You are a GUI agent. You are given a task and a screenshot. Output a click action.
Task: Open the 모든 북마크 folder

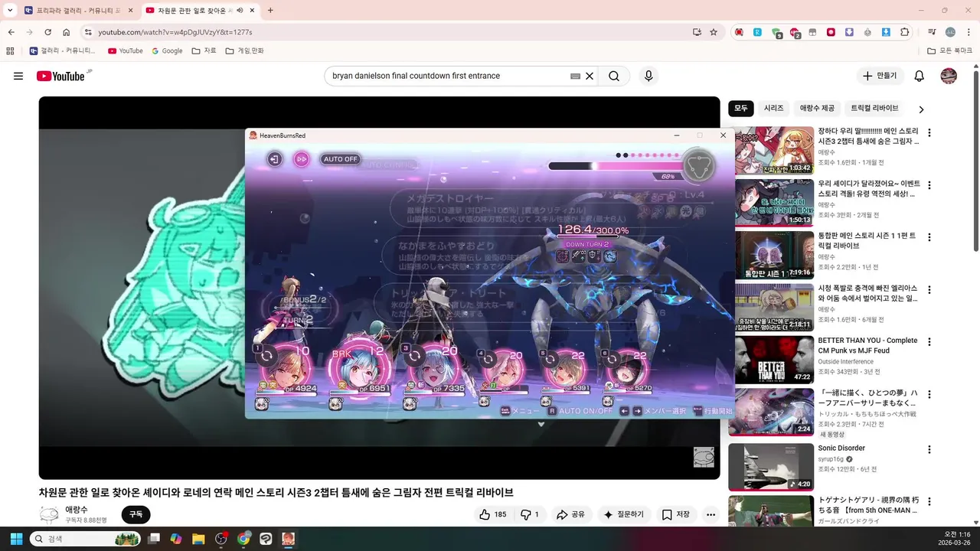click(x=950, y=51)
